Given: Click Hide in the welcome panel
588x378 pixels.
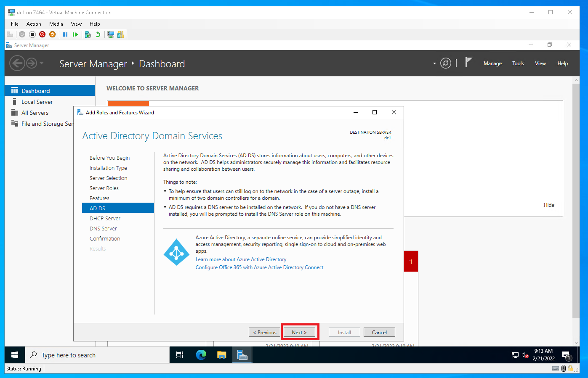Looking at the screenshot, I should [x=549, y=205].
